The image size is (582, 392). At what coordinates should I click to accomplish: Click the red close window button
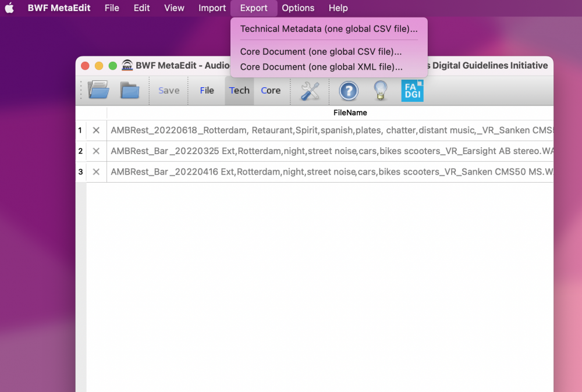[x=85, y=66]
